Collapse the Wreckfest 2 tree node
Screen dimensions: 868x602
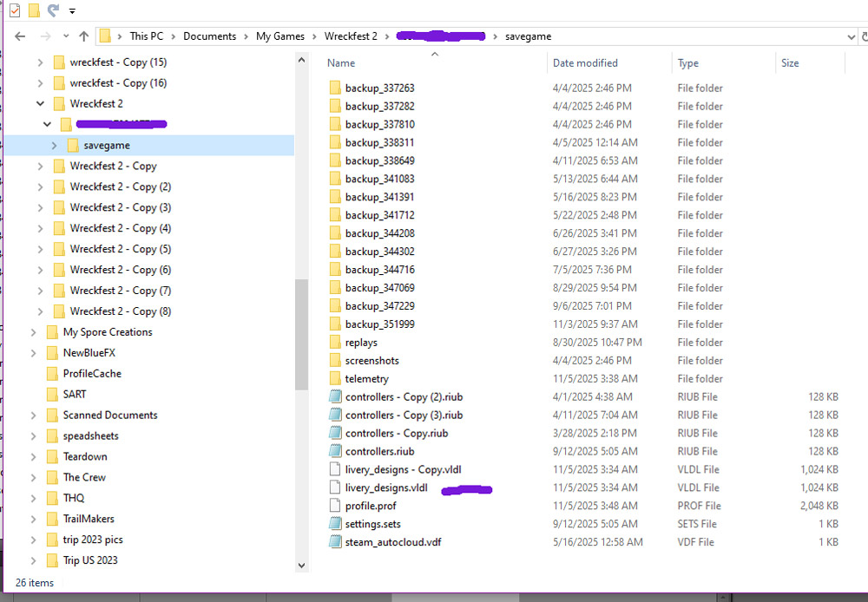(x=40, y=104)
